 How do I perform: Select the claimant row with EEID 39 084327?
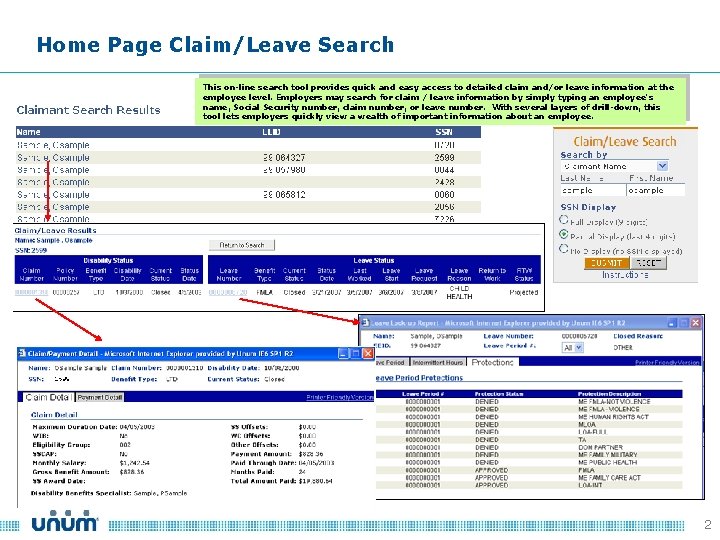click(x=248, y=158)
